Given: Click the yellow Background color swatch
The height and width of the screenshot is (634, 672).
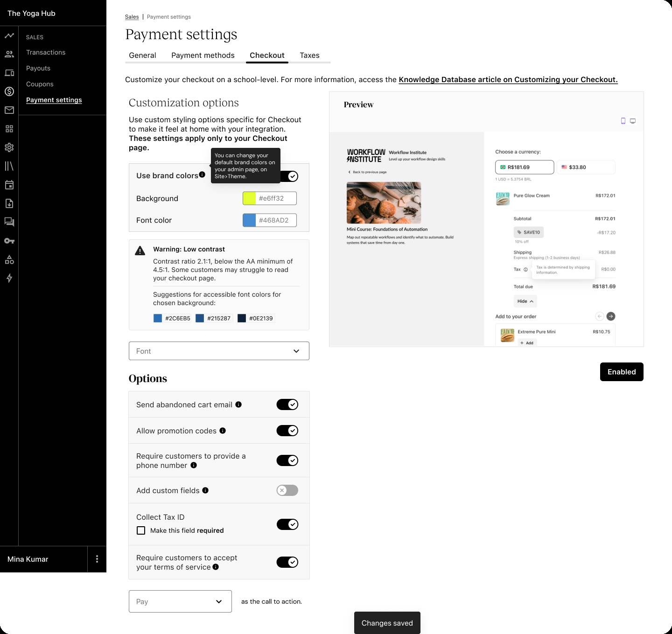Looking at the screenshot, I should click(249, 198).
